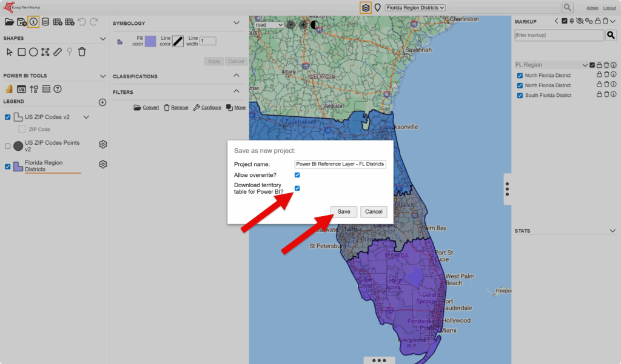Open the road map type dropdown

tap(269, 25)
